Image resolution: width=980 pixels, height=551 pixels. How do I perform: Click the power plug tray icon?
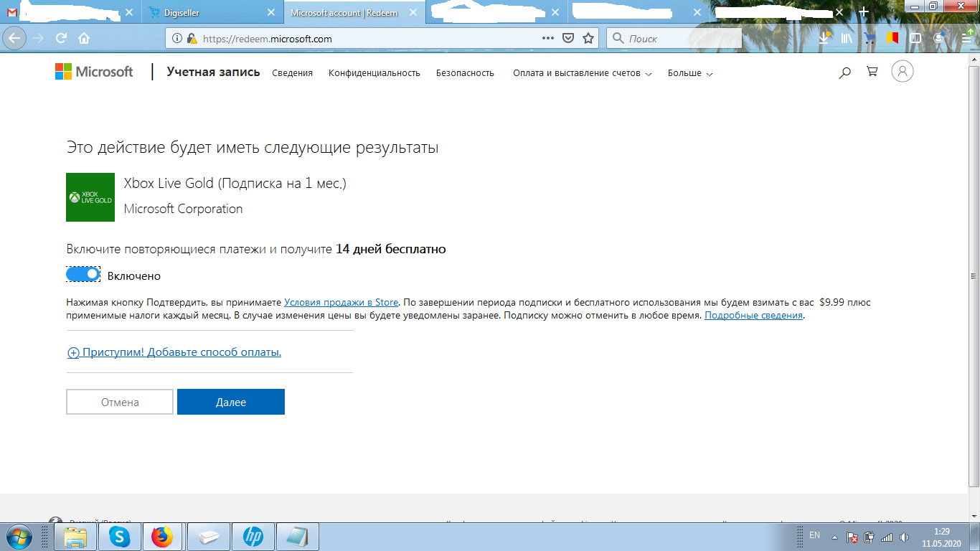[870, 537]
